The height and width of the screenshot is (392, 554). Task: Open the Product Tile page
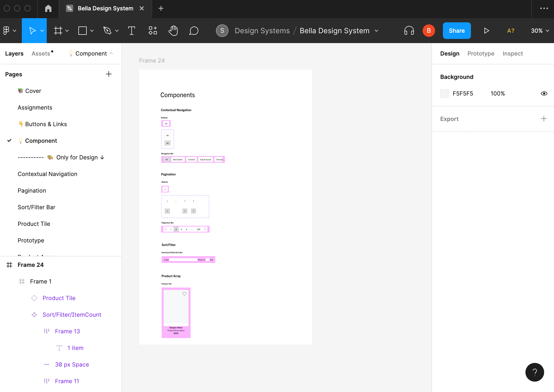pos(34,224)
